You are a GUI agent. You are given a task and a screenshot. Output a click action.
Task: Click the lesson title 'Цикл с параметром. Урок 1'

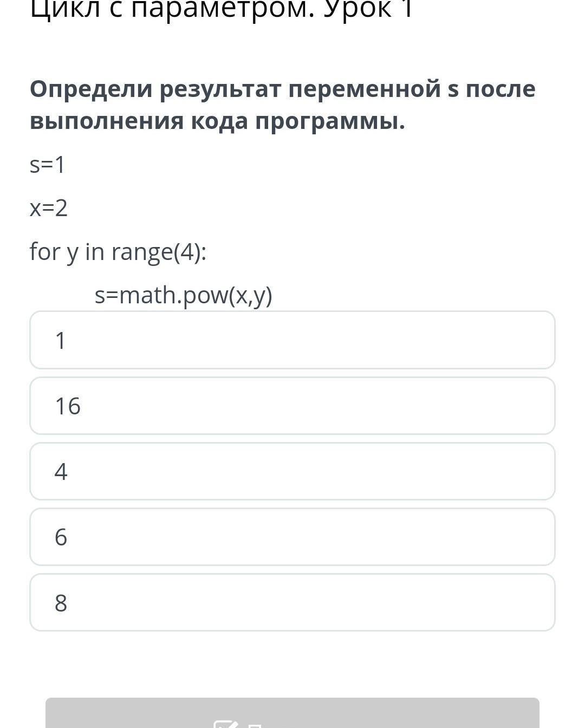tap(222, 10)
